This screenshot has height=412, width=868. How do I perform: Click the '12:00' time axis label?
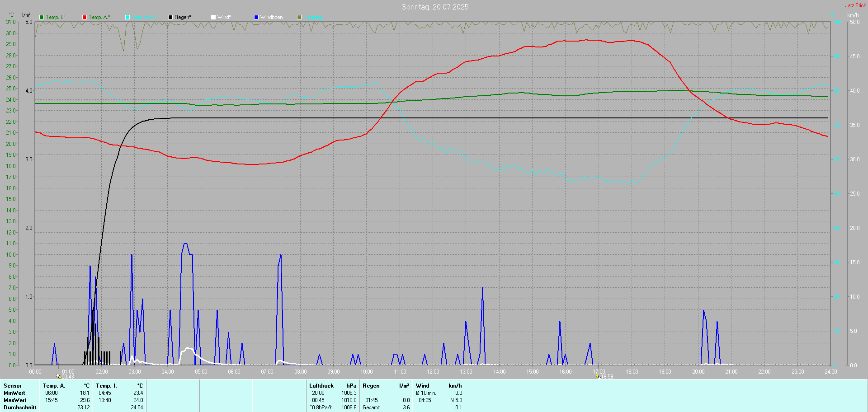433,372
